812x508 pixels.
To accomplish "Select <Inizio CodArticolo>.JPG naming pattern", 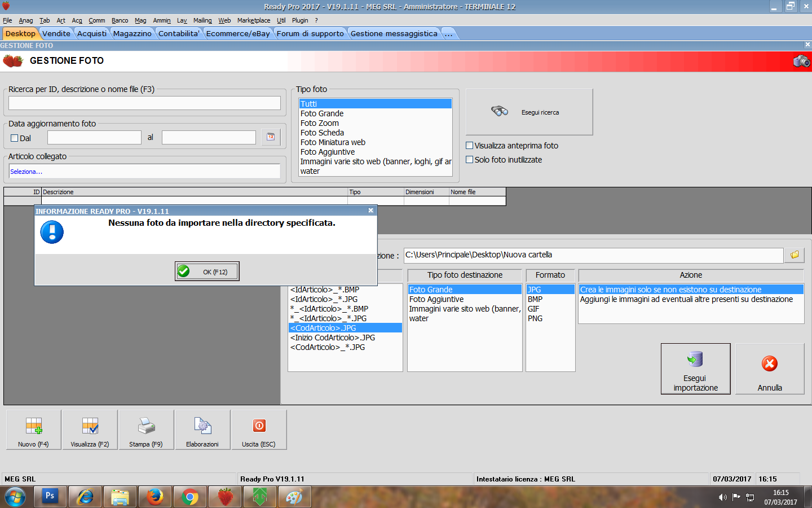I will (x=345, y=338).
